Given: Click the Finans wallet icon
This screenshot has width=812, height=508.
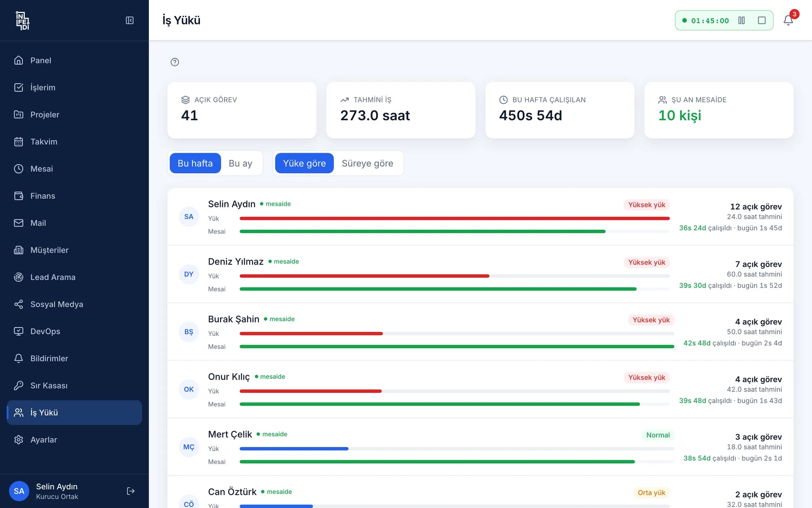Looking at the screenshot, I should [x=19, y=196].
